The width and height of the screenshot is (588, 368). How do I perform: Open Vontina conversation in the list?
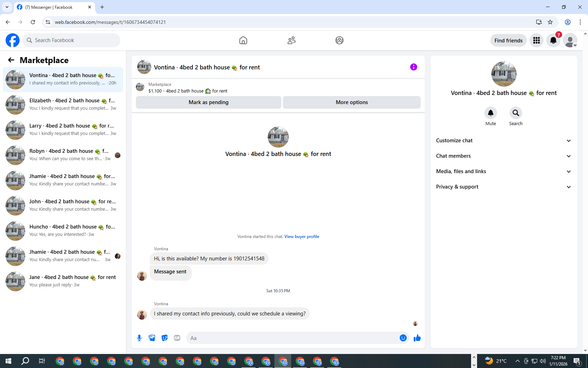(x=63, y=80)
